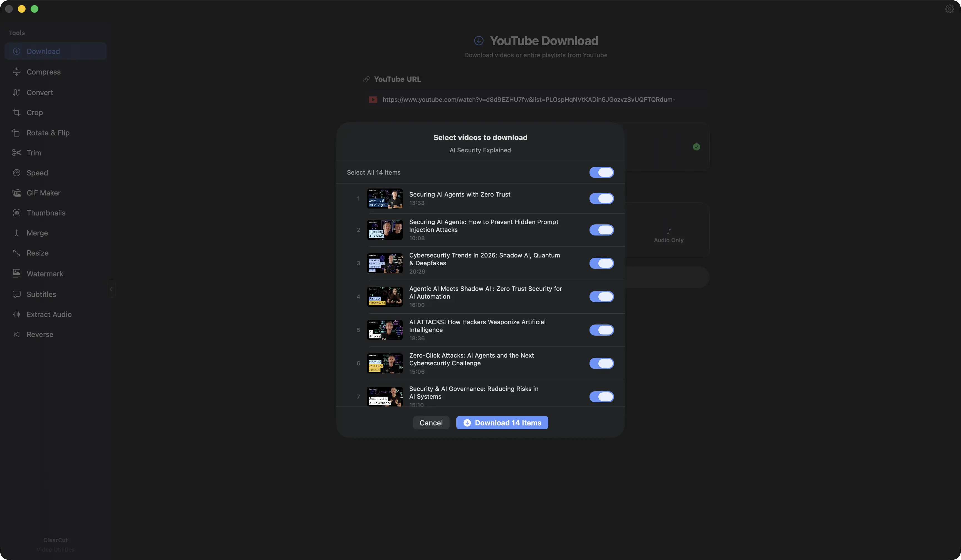Select the Crop tool icon
The width and height of the screenshot is (961, 560).
pyautogui.click(x=16, y=112)
